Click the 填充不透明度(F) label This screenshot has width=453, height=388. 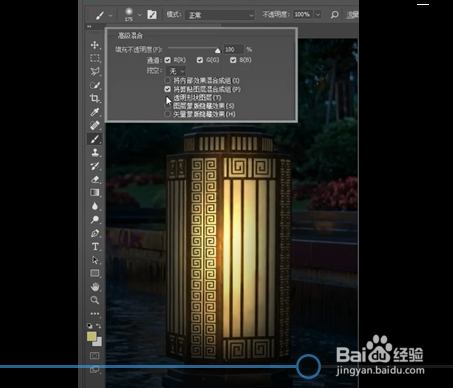(x=139, y=50)
